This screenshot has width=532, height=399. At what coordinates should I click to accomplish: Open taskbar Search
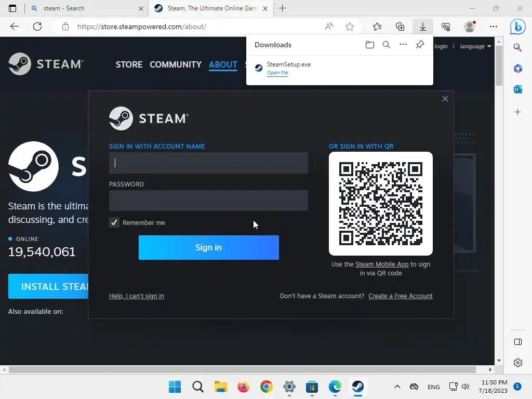(x=198, y=387)
